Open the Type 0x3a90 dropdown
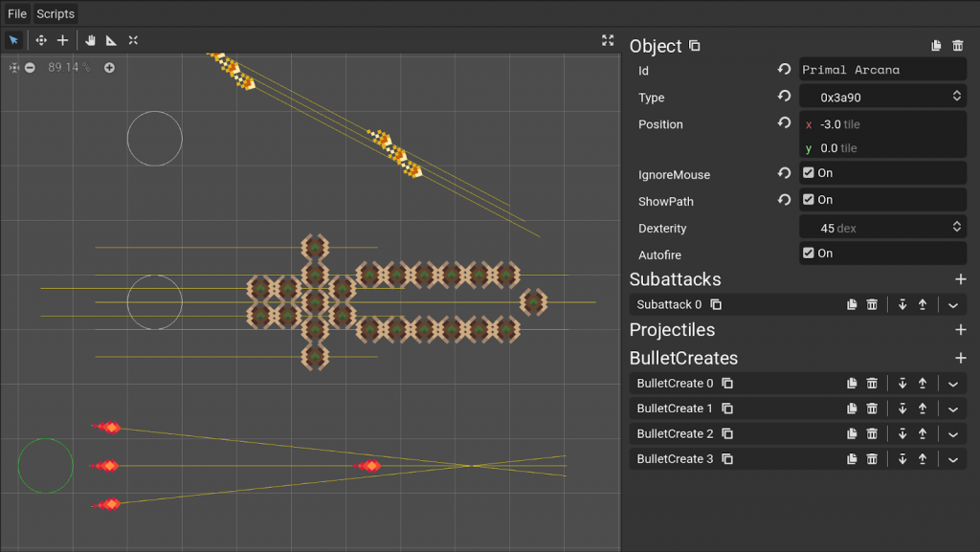 click(x=881, y=97)
